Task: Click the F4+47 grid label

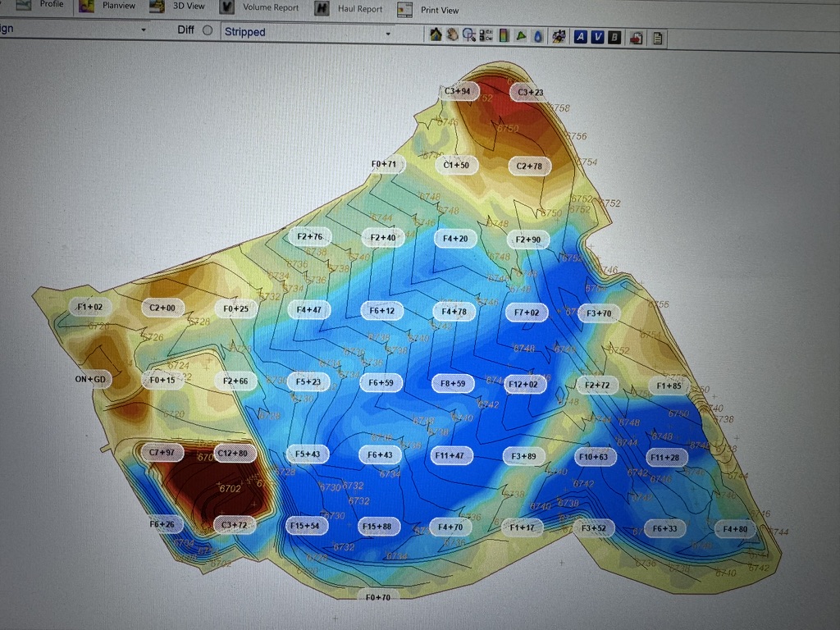Action: click(309, 309)
